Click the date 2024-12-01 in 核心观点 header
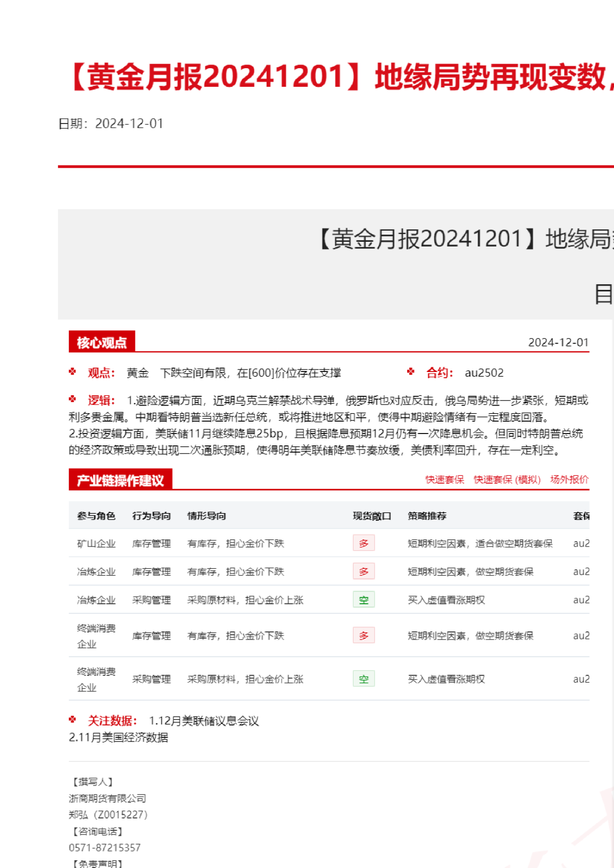This screenshot has height=868, width=614. coord(558,342)
